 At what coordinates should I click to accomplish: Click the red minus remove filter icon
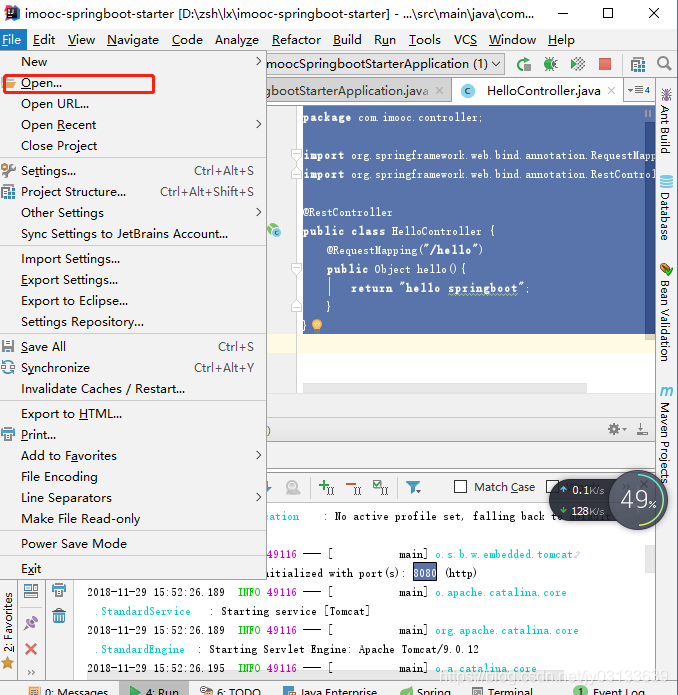coord(354,487)
